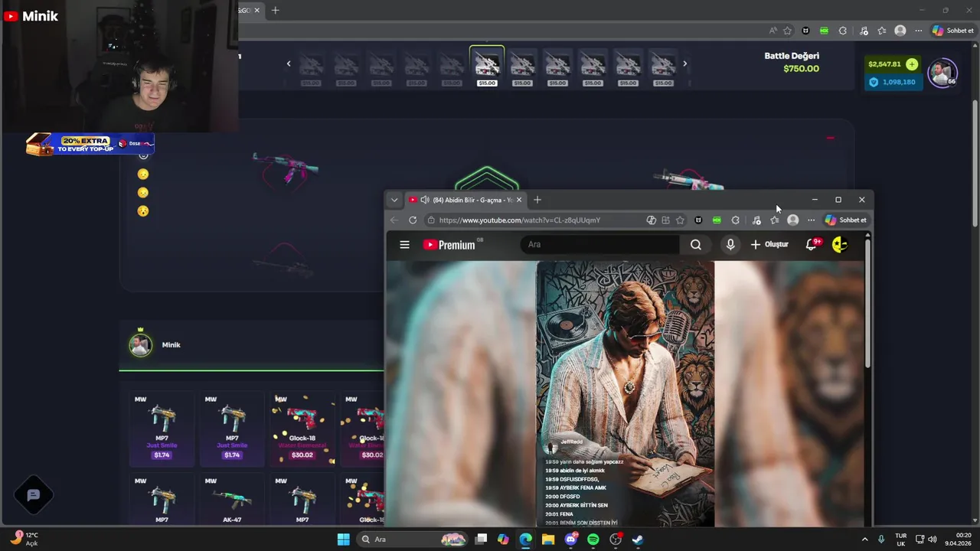Open YouTube account avatar menu
The height and width of the screenshot is (551, 980).
click(840, 245)
